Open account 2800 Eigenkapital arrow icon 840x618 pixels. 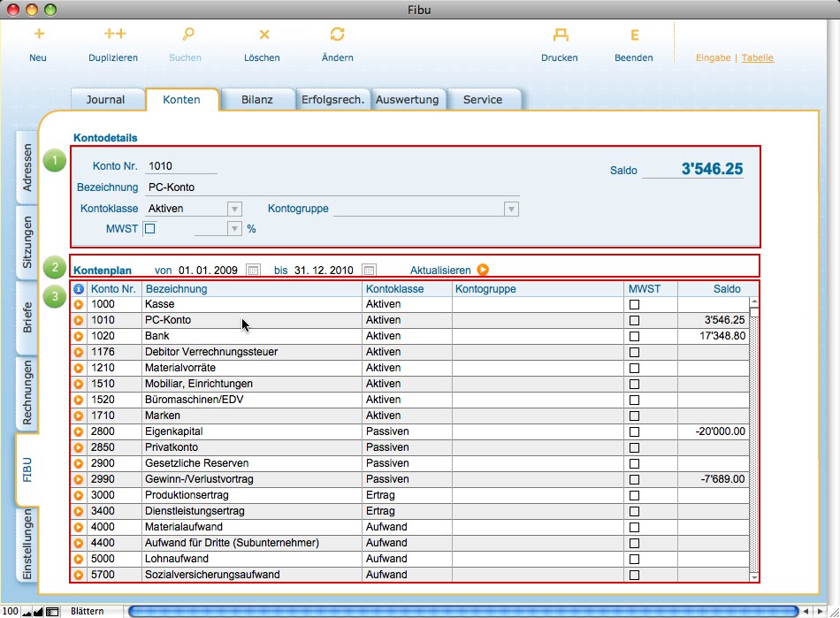click(x=79, y=431)
